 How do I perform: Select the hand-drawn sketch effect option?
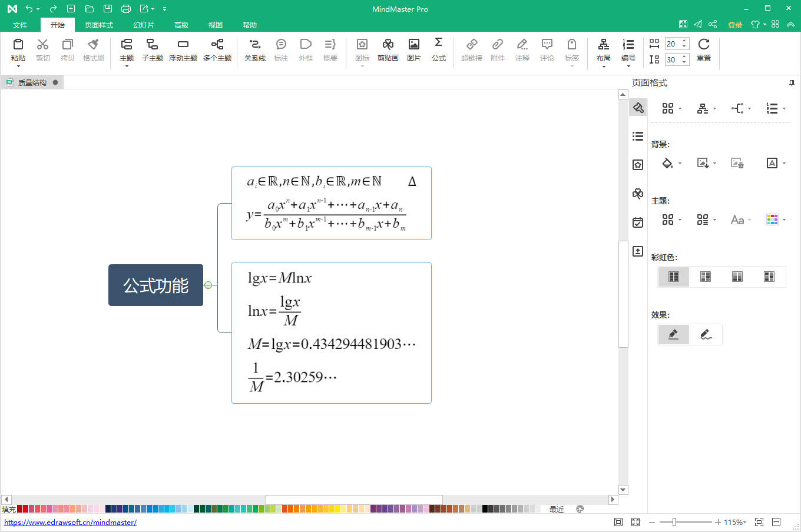pos(706,334)
